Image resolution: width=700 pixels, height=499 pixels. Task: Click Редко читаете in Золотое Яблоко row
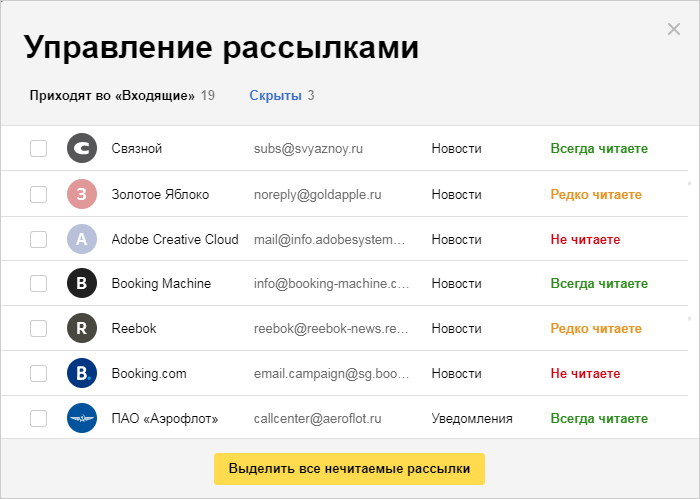596,194
